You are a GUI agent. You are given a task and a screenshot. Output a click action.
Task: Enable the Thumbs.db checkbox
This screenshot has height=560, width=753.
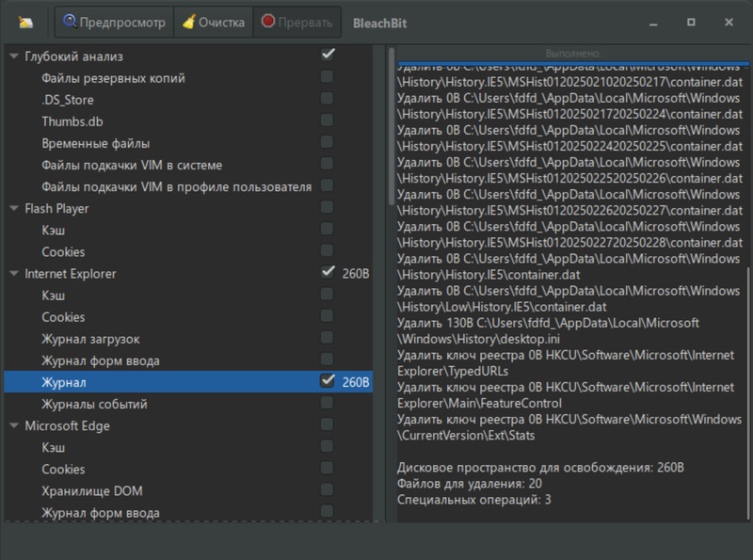click(x=327, y=120)
